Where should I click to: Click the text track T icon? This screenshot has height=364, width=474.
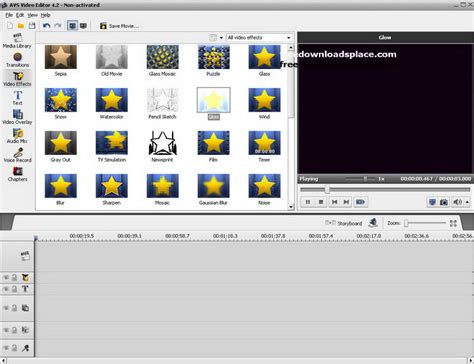(25, 289)
